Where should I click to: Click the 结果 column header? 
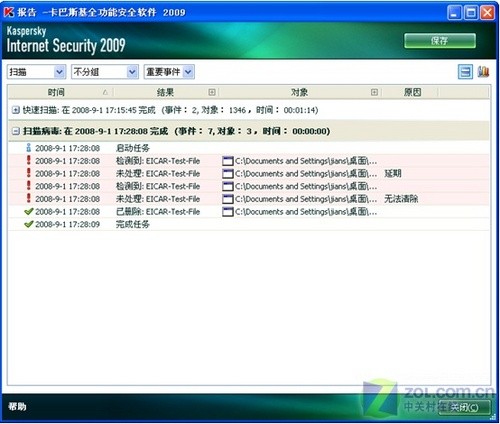pos(165,92)
